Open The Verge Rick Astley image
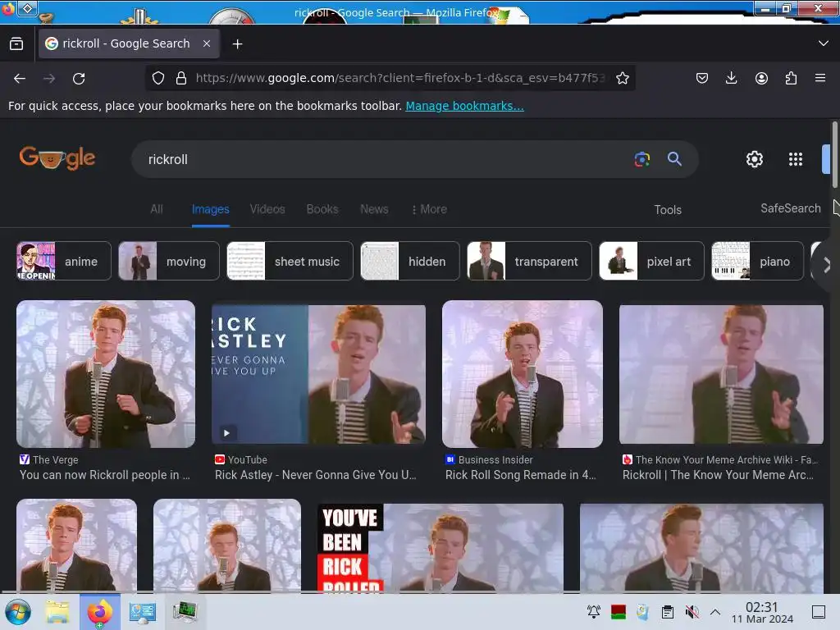 (x=106, y=374)
